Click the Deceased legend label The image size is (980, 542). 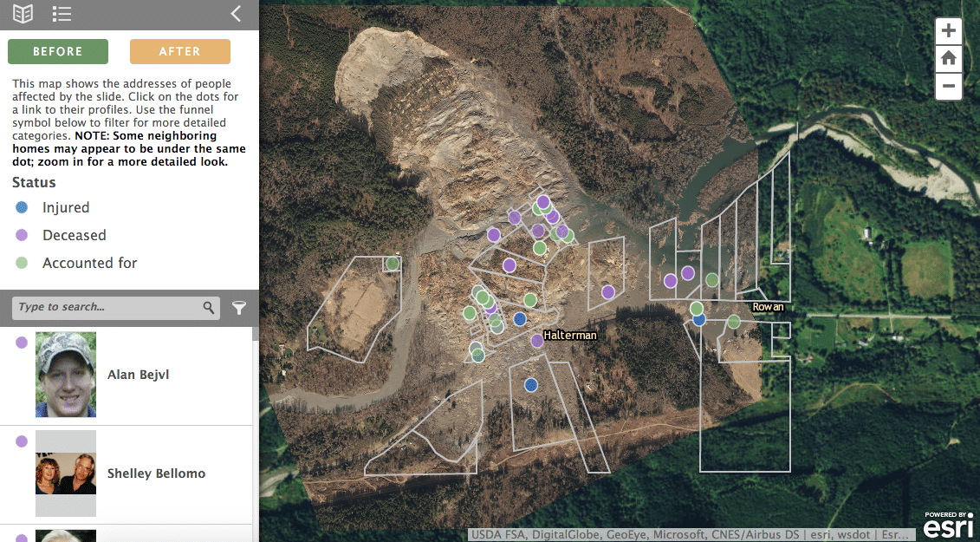tap(75, 235)
